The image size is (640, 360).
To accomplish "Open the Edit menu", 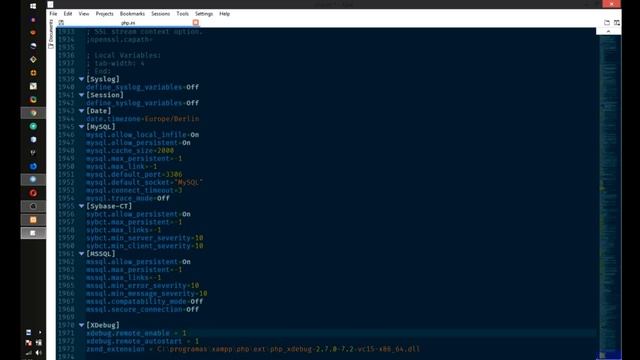I will coord(68,13).
